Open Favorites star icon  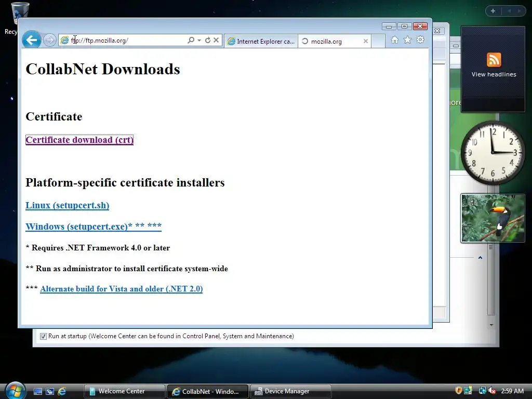coord(407,40)
